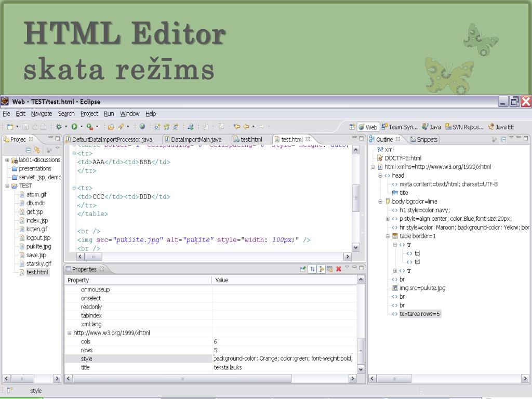Toggle Show Categories in Properties view
Screen dimensions: 532x399
(312, 269)
